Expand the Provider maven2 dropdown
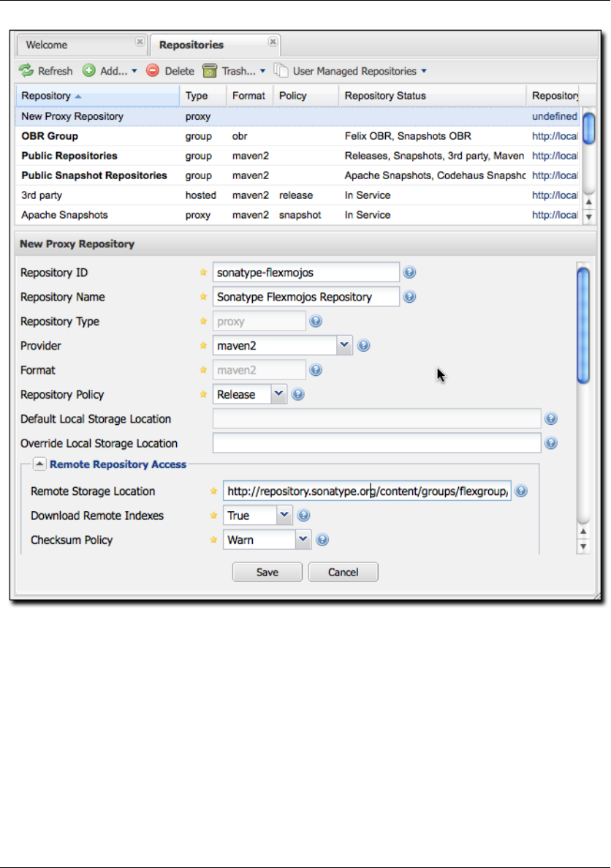 (x=344, y=345)
